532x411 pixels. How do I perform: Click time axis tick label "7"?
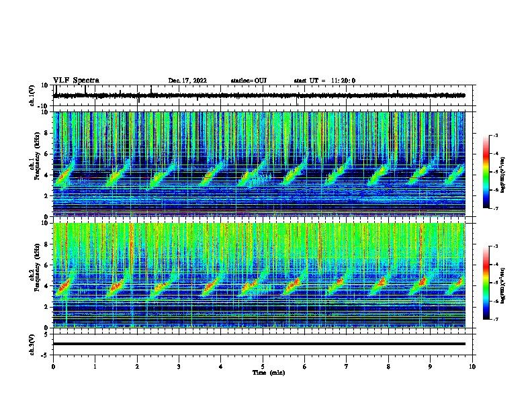pos(347,367)
